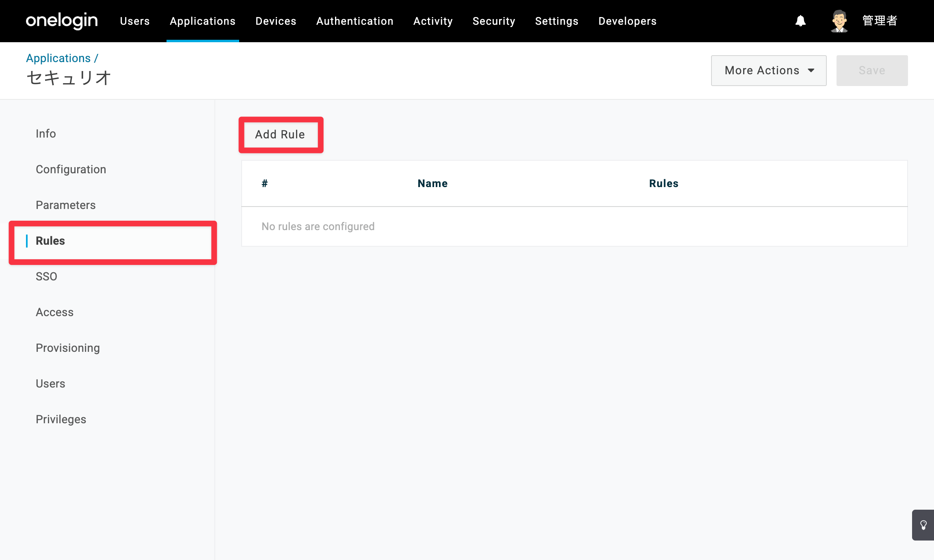This screenshot has width=934, height=560.
Task: Open the Security menu
Action: click(x=494, y=21)
